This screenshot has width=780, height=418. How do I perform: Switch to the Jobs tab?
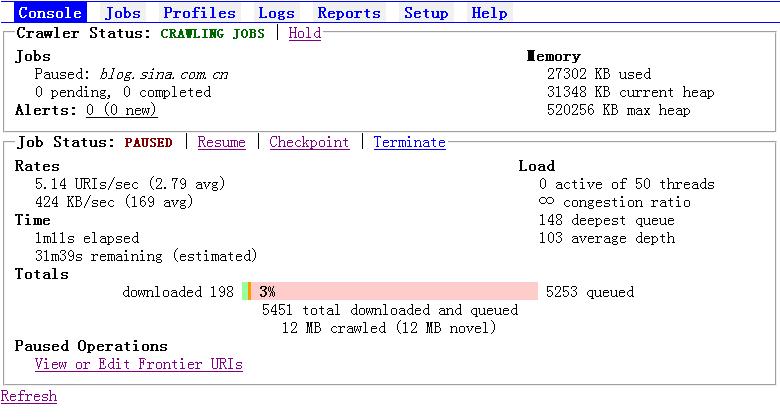[122, 12]
